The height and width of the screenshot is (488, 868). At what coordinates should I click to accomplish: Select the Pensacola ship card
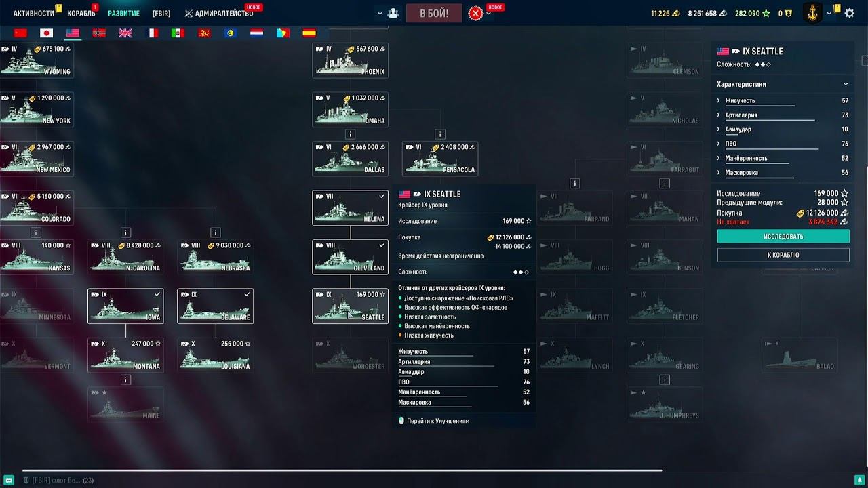click(440, 159)
